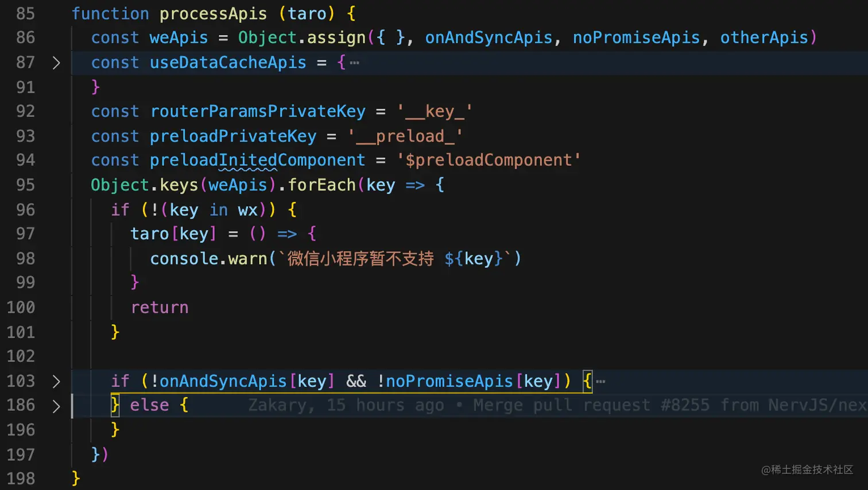868x490 pixels.
Task: Click line number 198
Action: tap(21, 479)
